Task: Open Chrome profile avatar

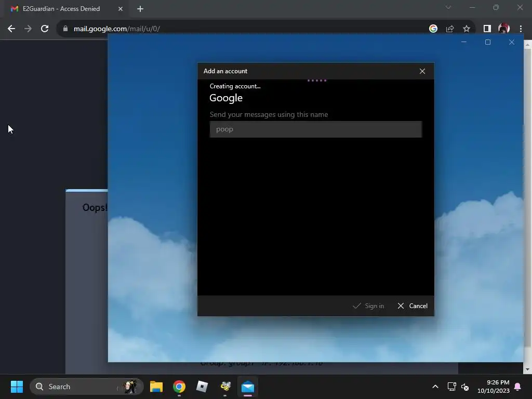Action: [504, 29]
